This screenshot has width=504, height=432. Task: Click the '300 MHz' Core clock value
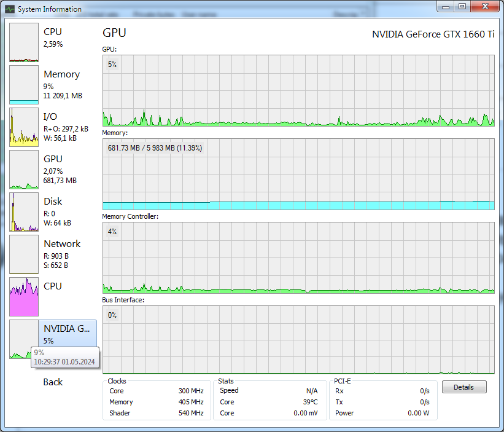click(191, 391)
